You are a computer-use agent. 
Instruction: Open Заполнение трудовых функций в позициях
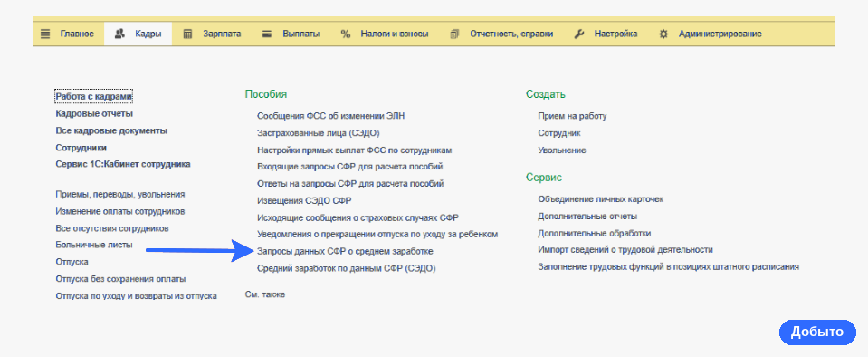(669, 267)
